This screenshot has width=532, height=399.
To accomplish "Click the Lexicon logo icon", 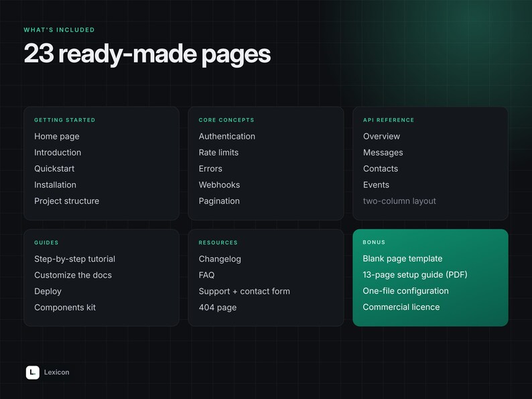I will (33, 373).
